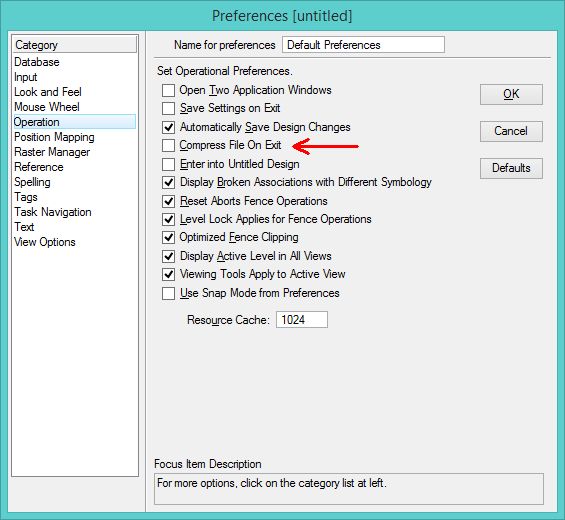Cancel the preferences dialog
565x520 pixels.
[x=511, y=131]
